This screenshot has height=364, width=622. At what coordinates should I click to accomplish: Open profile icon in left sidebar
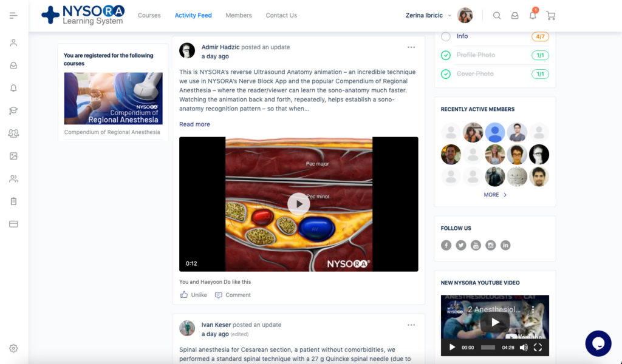13,42
